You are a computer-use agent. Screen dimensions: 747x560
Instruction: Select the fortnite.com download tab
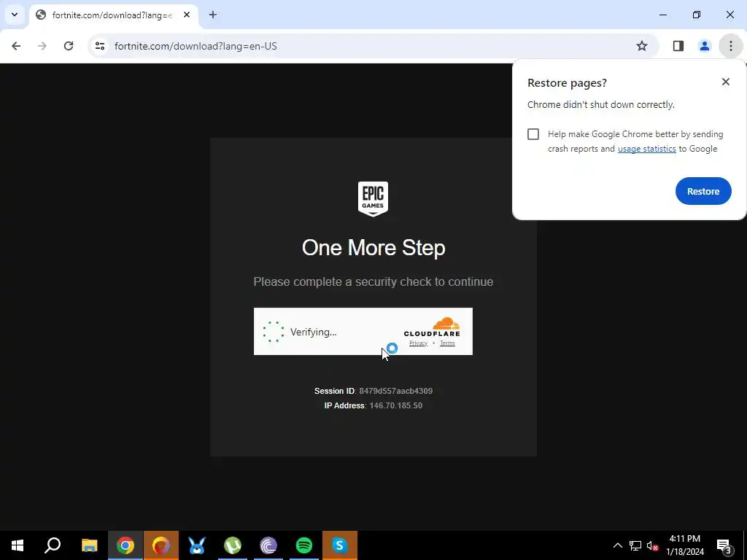(112, 15)
